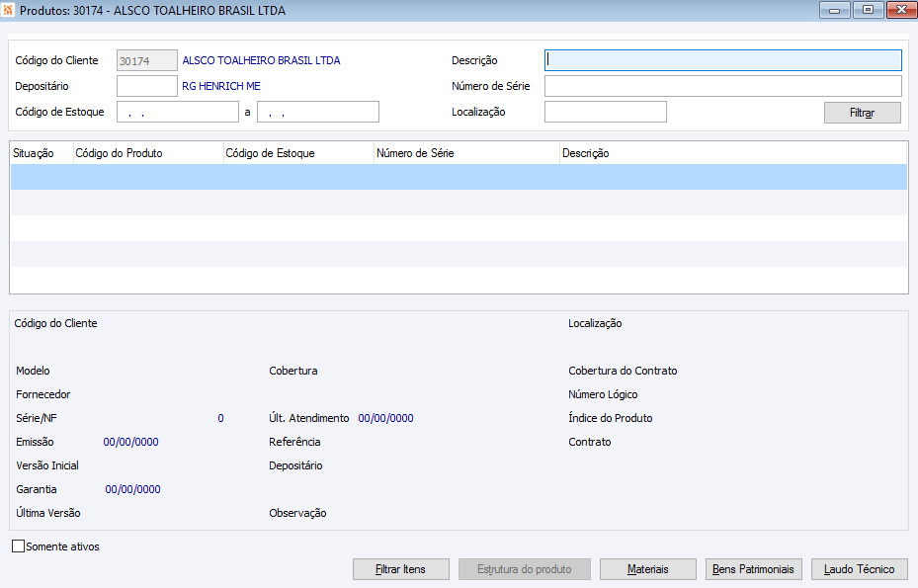The width and height of the screenshot is (918, 588).
Task: Open Materiais
Action: tap(647, 568)
